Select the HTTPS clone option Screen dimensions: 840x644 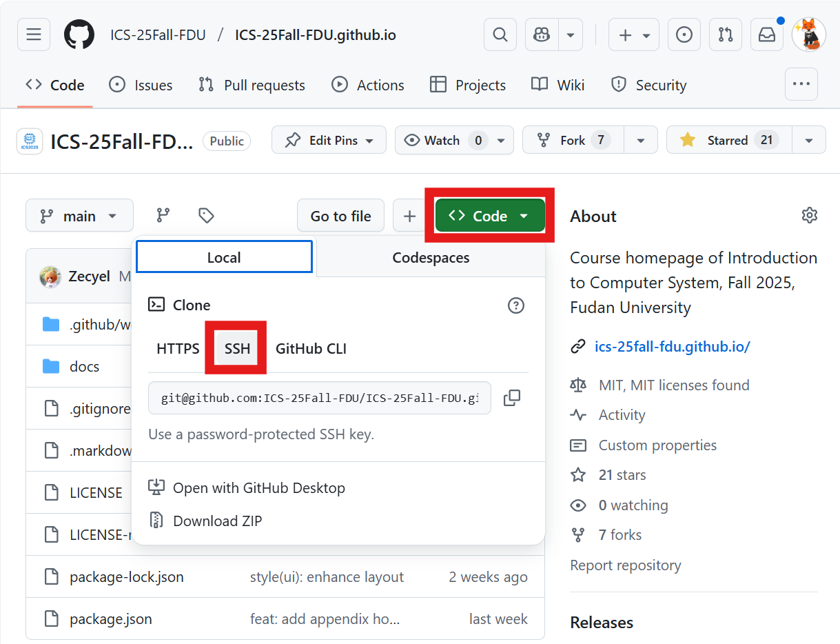coord(178,349)
